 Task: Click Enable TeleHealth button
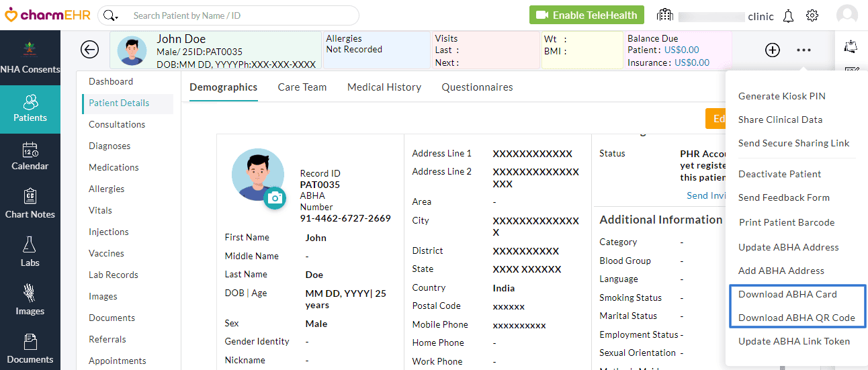coord(587,15)
